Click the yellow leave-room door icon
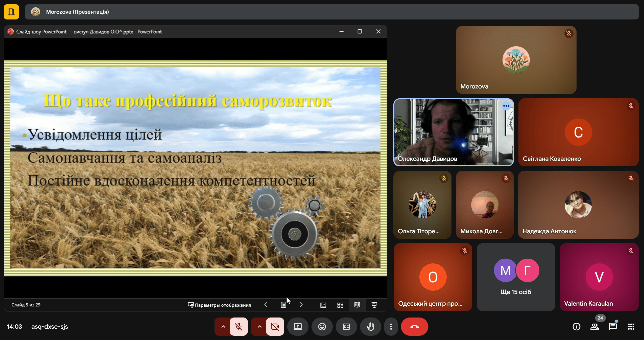644x340 pixels. click(11, 12)
